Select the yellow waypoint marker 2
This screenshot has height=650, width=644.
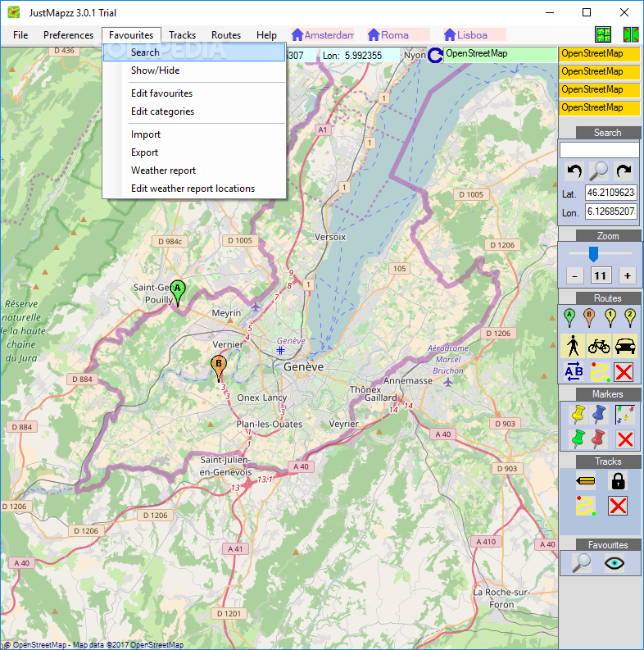coord(630,318)
